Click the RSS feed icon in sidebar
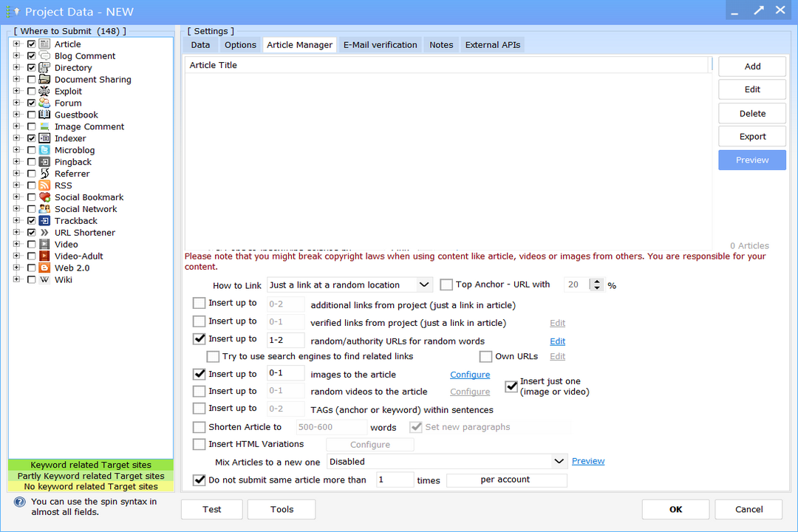The width and height of the screenshot is (798, 532). [44, 185]
